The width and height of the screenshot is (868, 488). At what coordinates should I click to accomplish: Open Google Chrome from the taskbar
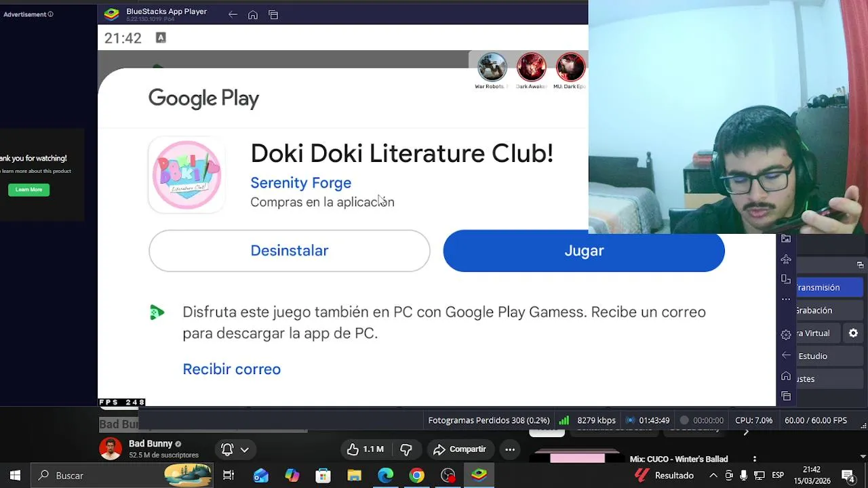[417, 476]
